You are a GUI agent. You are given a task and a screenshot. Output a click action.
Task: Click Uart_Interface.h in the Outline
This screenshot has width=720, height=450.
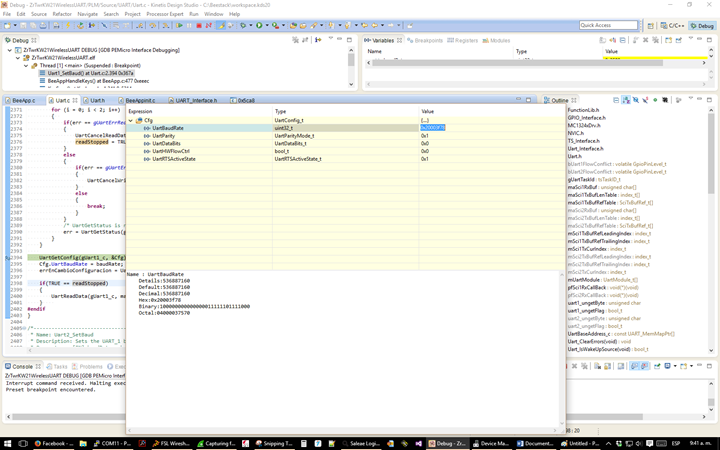coord(585,149)
